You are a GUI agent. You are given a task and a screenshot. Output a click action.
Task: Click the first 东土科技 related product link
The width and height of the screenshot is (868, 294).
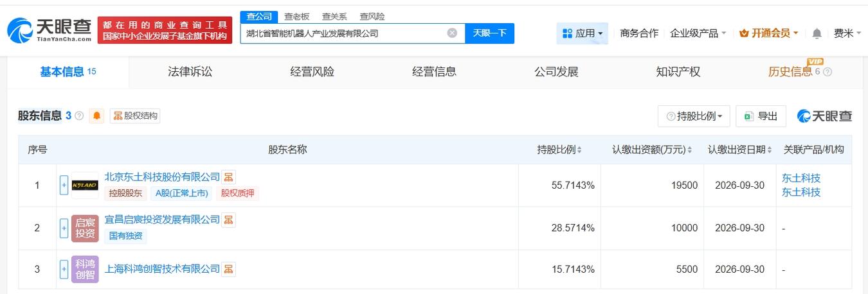801,178
